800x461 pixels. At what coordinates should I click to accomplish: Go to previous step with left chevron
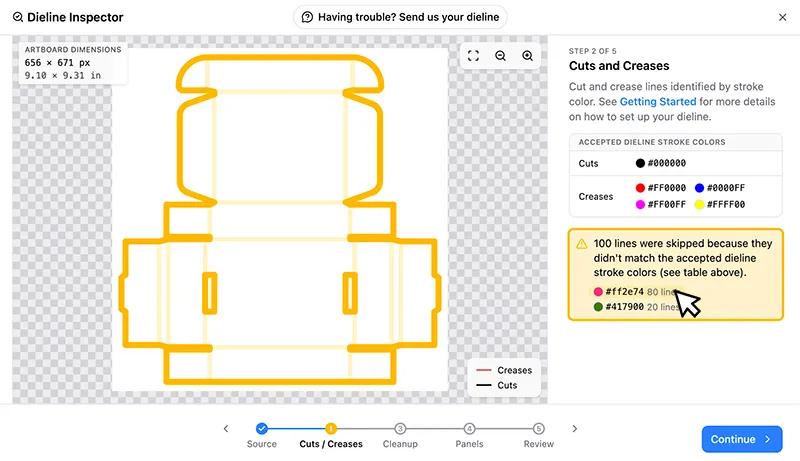tap(226, 429)
